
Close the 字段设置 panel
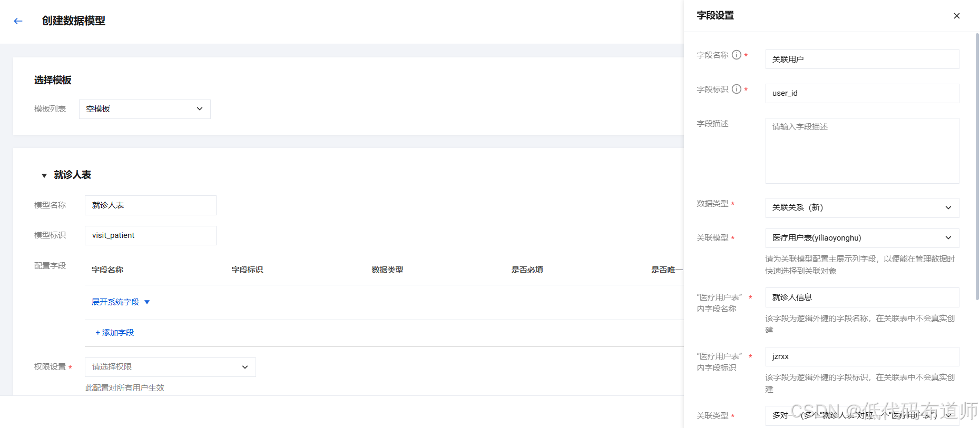tap(957, 16)
